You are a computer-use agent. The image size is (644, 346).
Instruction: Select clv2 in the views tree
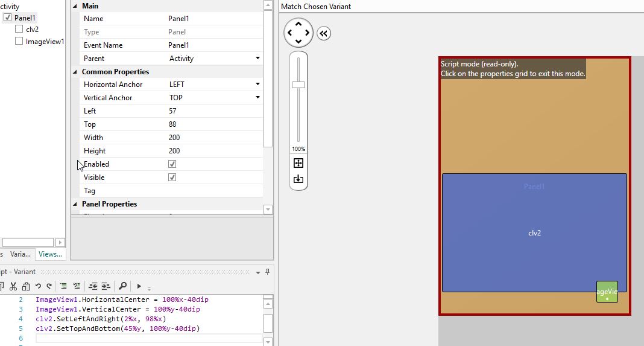[x=32, y=29]
